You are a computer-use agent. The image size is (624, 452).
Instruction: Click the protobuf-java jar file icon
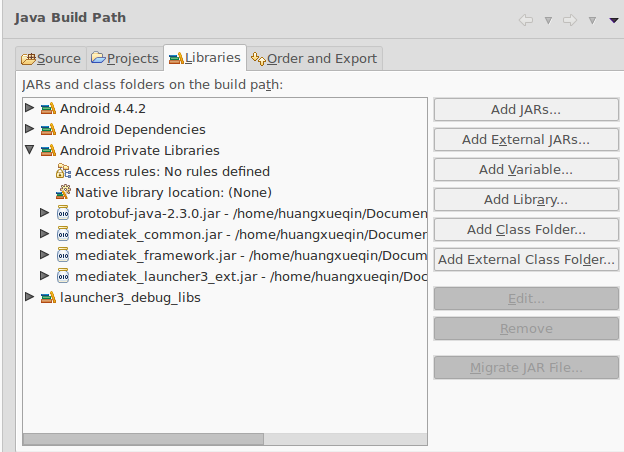point(63,213)
